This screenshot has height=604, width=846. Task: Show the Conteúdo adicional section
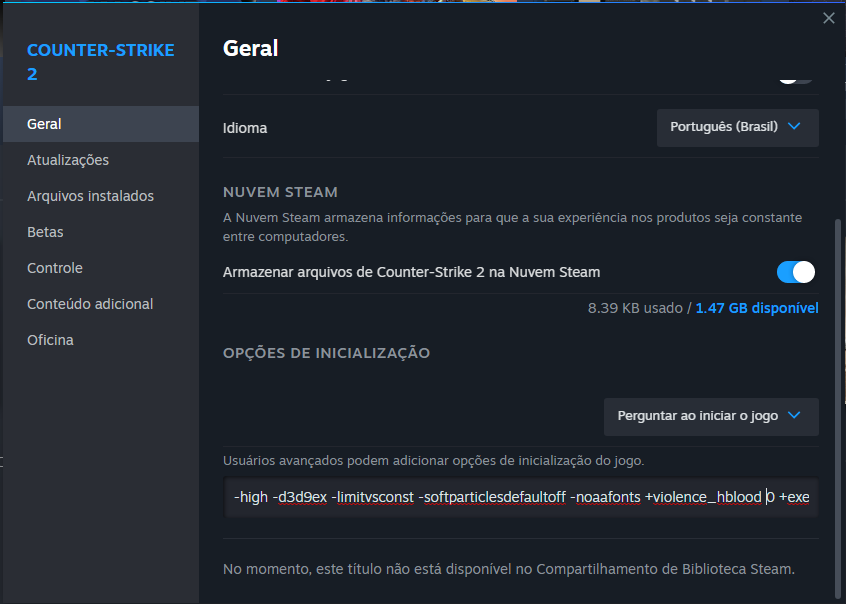(x=90, y=304)
